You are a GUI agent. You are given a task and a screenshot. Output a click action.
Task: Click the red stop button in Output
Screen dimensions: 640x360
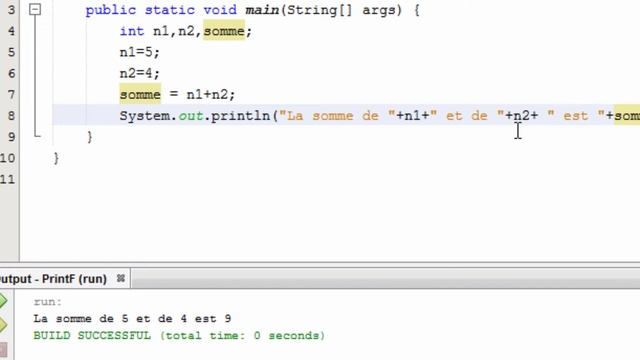[x=3, y=350]
